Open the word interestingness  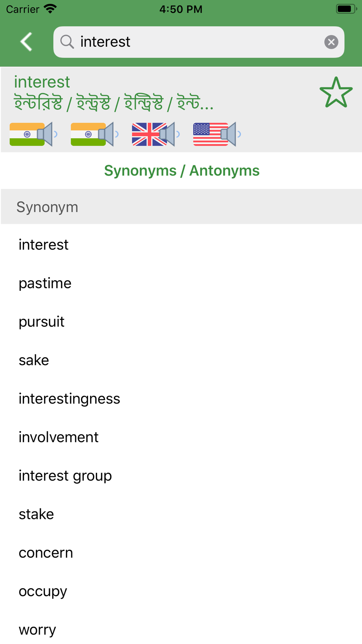coord(181,399)
